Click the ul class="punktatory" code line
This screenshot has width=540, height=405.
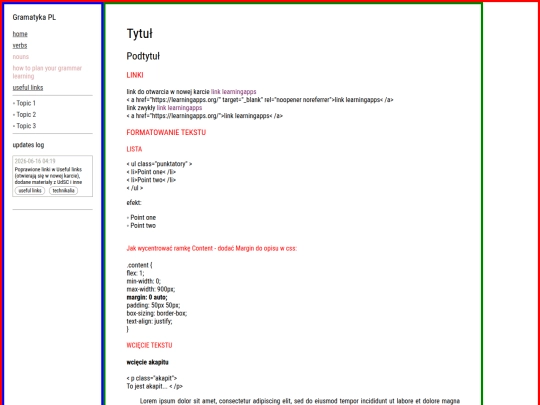click(159, 164)
